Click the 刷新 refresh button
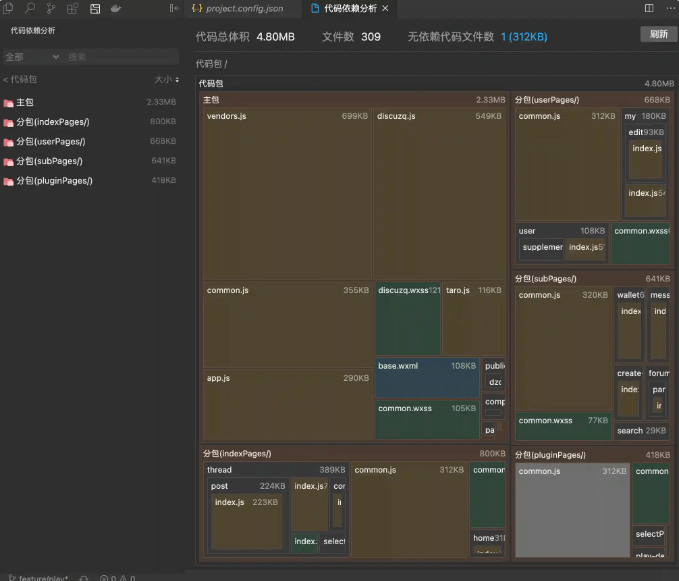Viewport: 679px width, 581px height. pyautogui.click(x=658, y=34)
